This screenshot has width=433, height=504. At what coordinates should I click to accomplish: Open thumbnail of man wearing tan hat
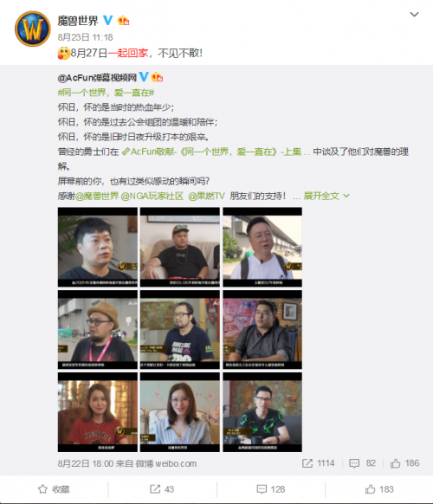coord(98,329)
